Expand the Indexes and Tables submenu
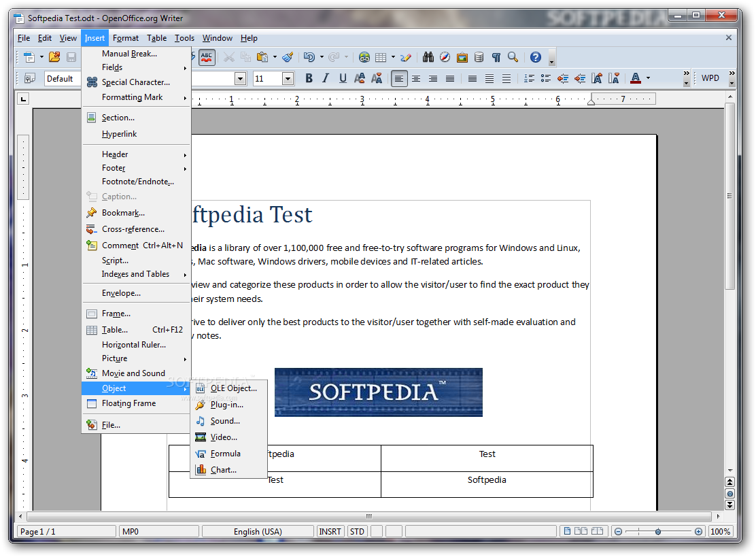 (137, 274)
